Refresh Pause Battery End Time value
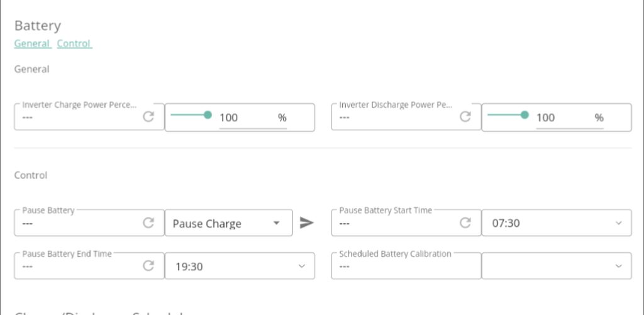The height and width of the screenshot is (315, 644). [x=148, y=266]
